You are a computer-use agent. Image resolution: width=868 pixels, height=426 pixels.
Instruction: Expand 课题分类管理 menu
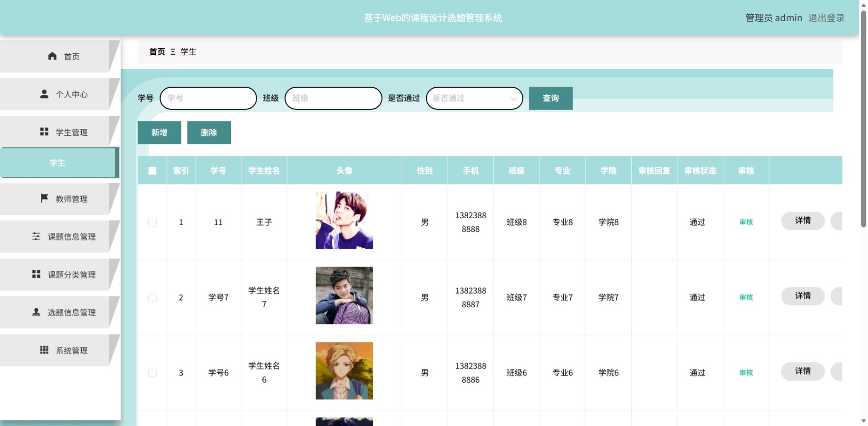[x=59, y=274]
